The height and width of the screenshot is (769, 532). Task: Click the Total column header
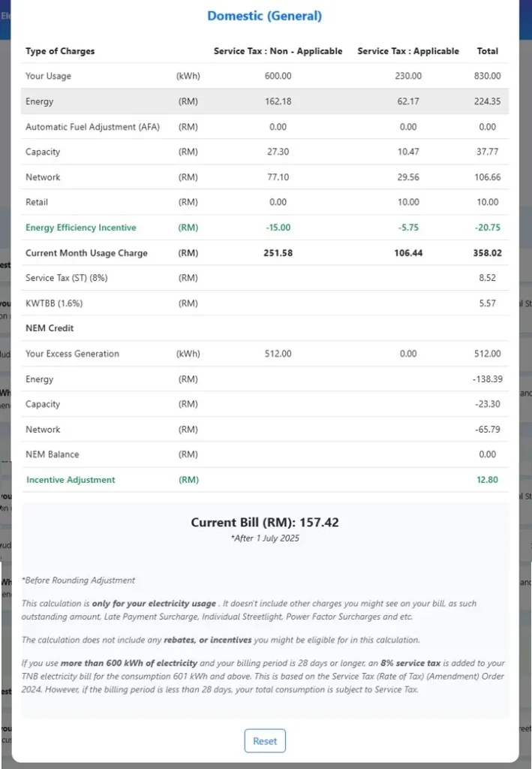point(487,51)
